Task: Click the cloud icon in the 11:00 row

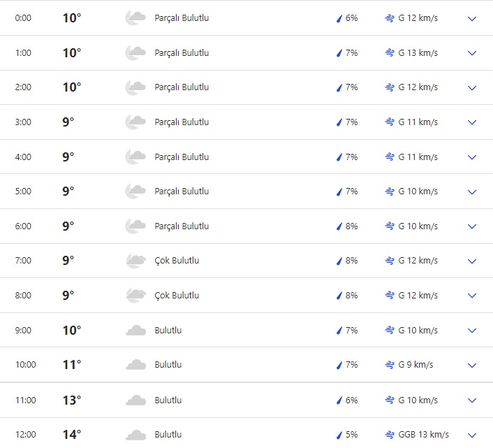Action: pos(135,400)
